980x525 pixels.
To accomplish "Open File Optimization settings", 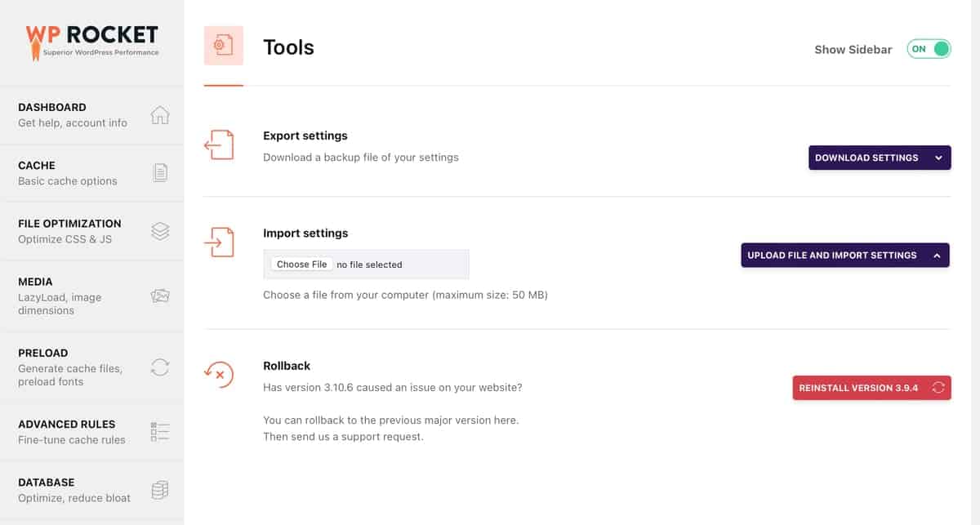I will click(x=91, y=231).
